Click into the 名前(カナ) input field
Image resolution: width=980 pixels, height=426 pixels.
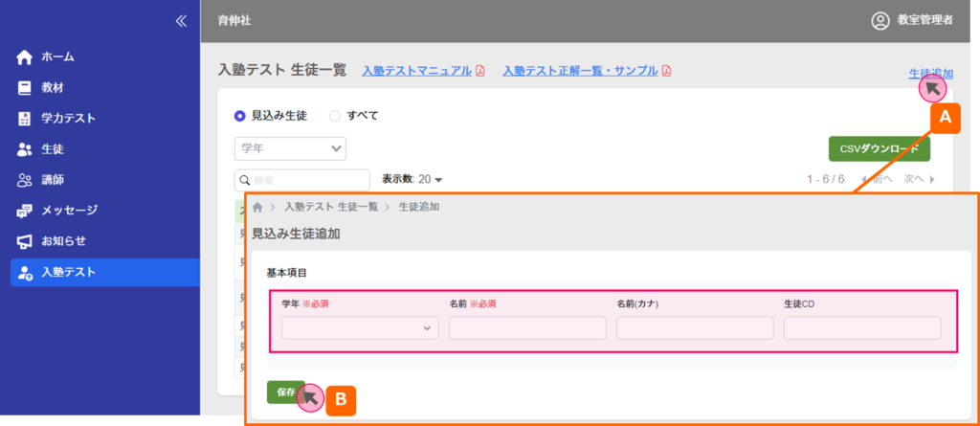click(x=694, y=328)
